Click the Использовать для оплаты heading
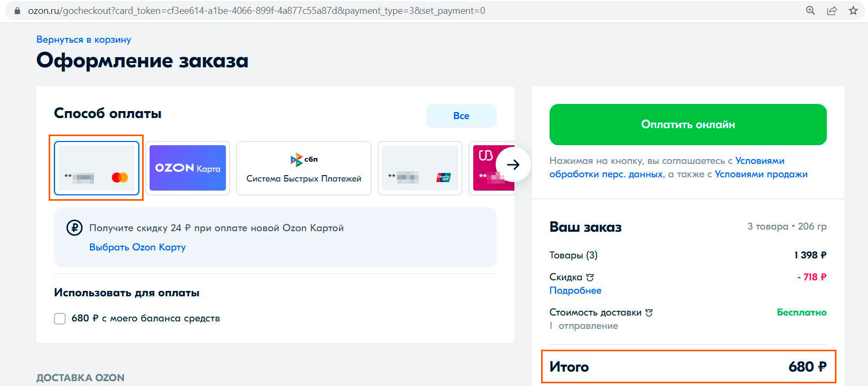Image resolution: width=868 pixels, height=386 pixels. [x=127, y=293]
